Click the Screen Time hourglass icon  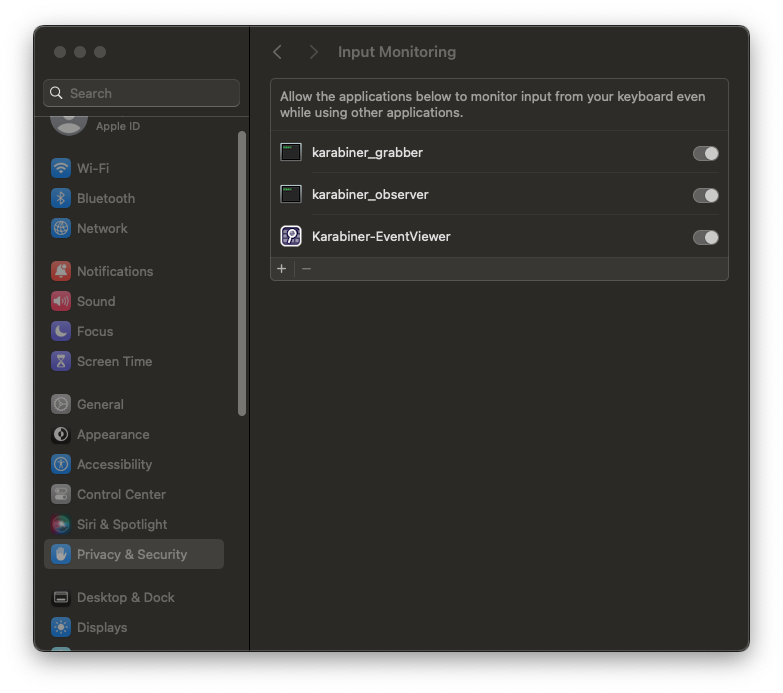tap(61, 361)
